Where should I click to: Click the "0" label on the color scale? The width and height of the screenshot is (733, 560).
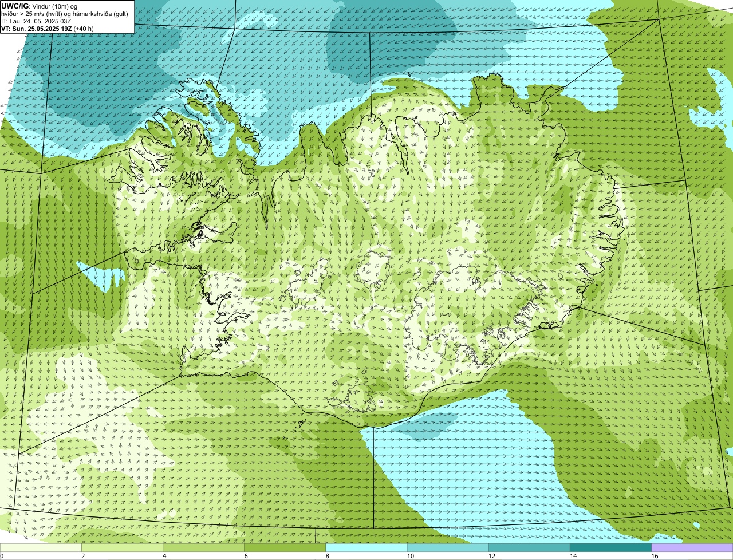[x=2, y=556]
